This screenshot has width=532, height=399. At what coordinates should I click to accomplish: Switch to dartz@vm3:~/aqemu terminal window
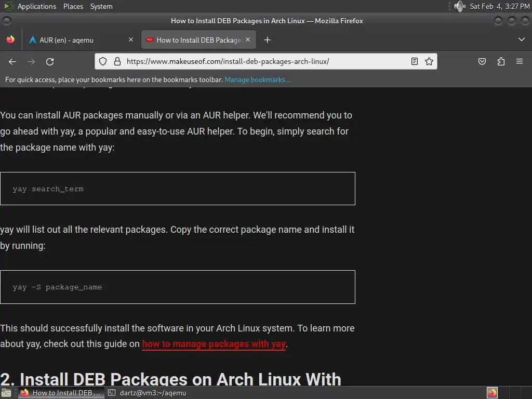click(x=147, y=393)
